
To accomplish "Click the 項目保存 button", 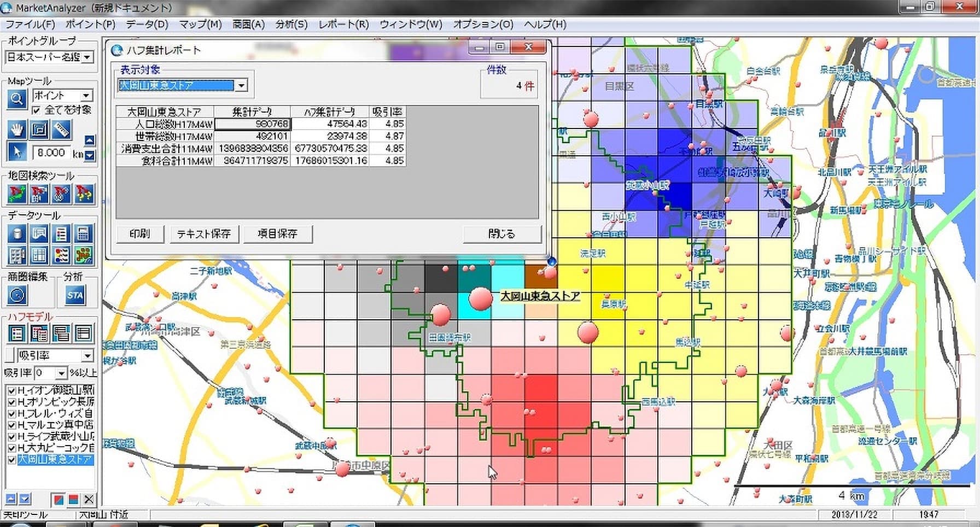I will point(278,233).
